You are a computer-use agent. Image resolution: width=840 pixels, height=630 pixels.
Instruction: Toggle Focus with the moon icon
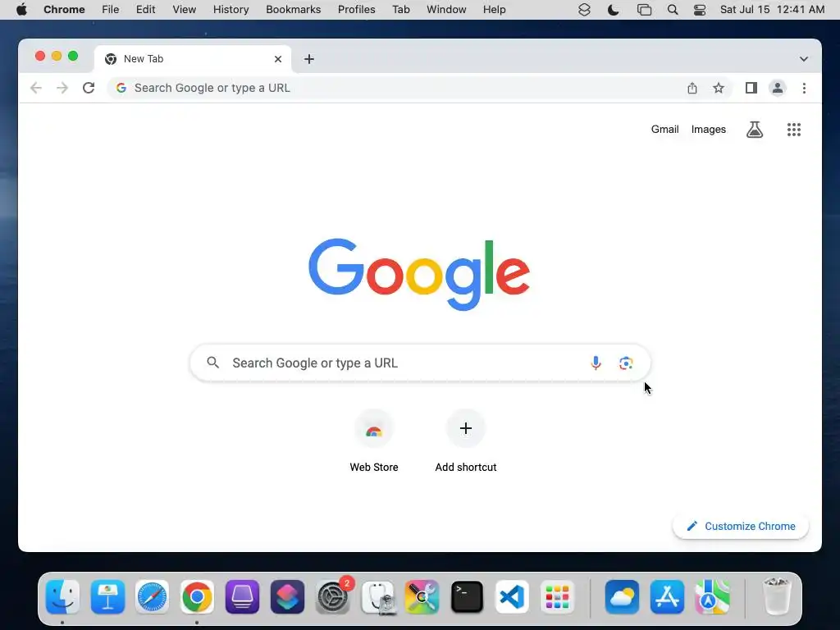coord(614,10)
